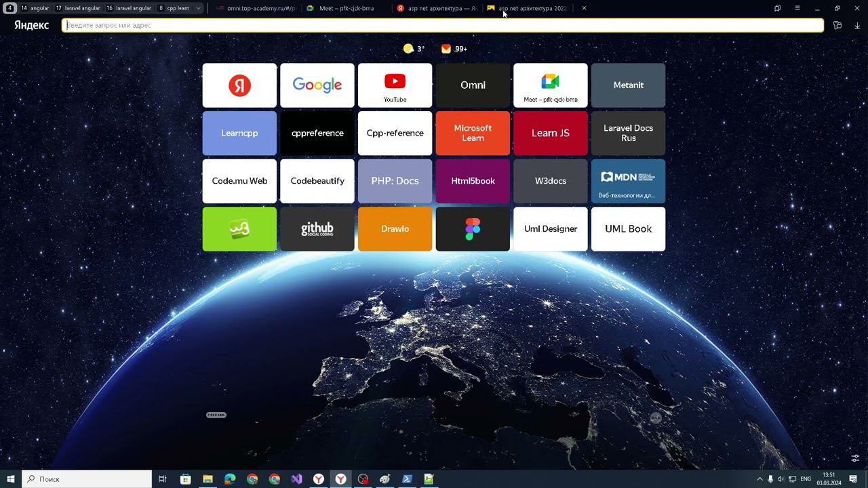The width and height of the screenshot is (868, 488).
Task: Open the browser sidebar panel icon in title bar
Action: (777, 8)
